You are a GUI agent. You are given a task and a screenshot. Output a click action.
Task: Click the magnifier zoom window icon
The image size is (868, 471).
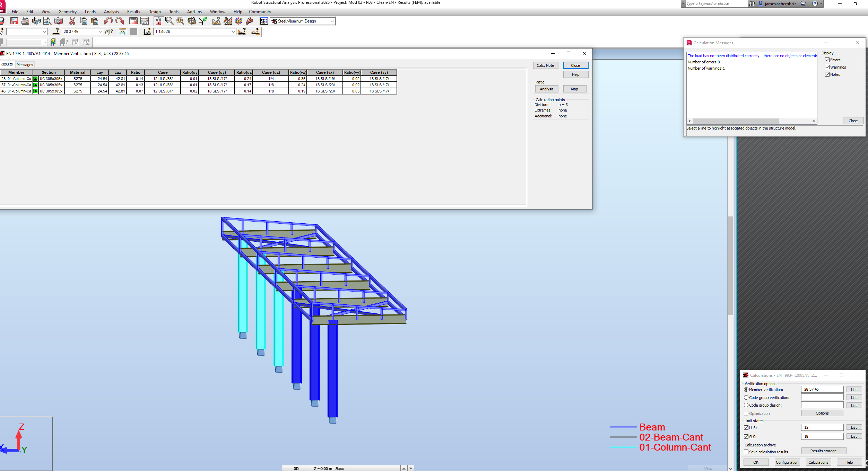coord(169,21)
